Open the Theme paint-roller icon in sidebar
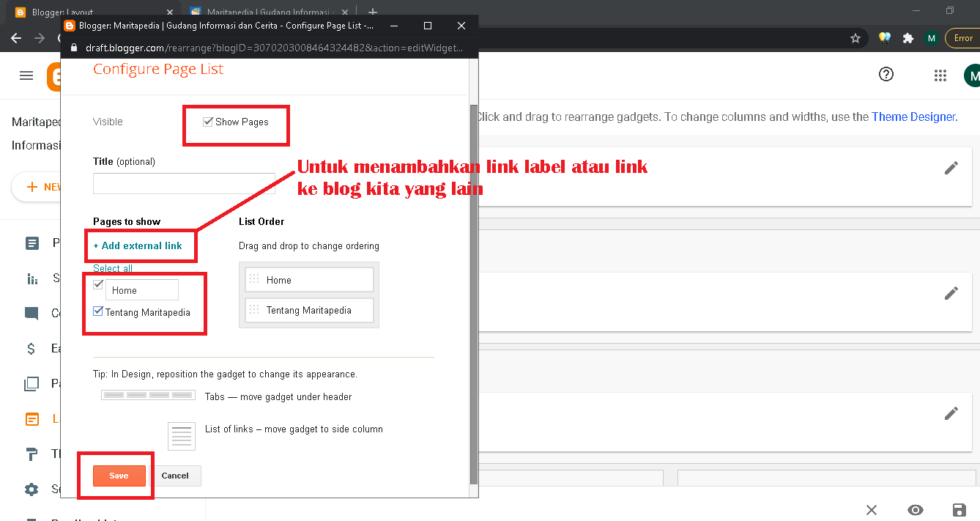Viewport: 980px width, 521px height. point(31,454)
